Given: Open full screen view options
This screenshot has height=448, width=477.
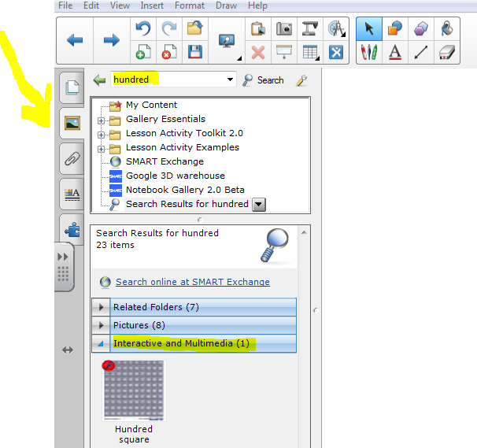Looking at the screenshot, I should (227, 41).
